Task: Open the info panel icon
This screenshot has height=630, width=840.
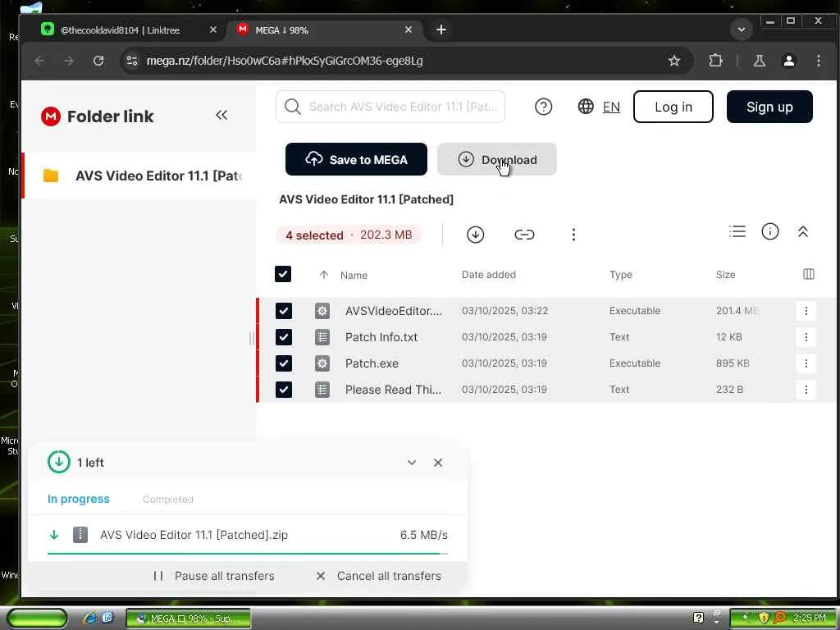Action: click(x=769, y=231)
